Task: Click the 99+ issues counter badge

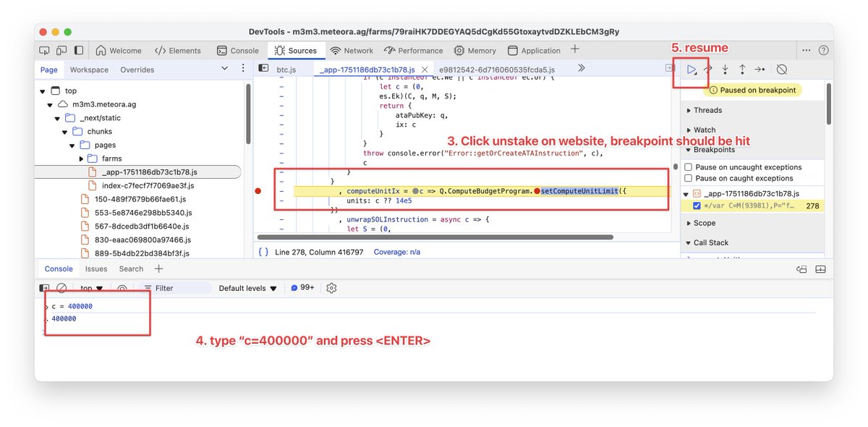Action: 302,288
